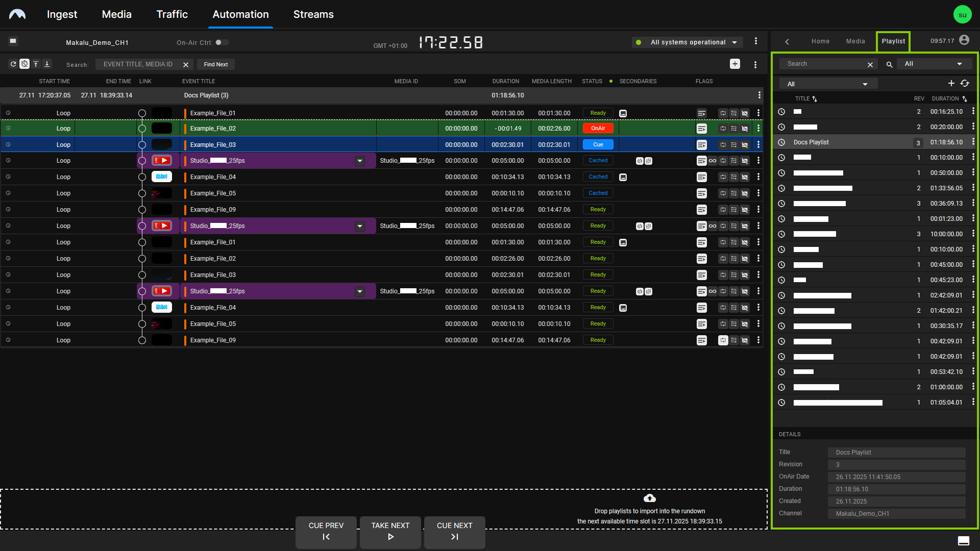
Task: Toggle the auto-scroll clock icon in the toolbar
Action: coord(24,64)
